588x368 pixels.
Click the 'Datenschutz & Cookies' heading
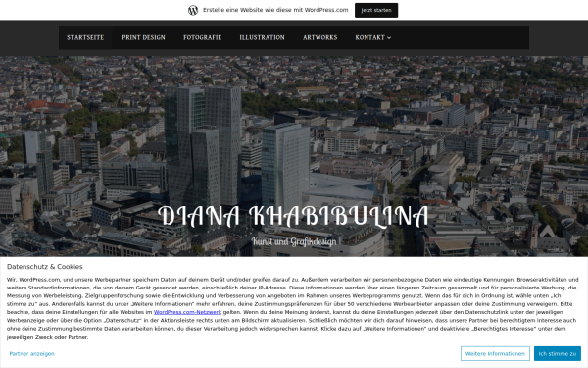pyautogui.click(x=45, y=267)
